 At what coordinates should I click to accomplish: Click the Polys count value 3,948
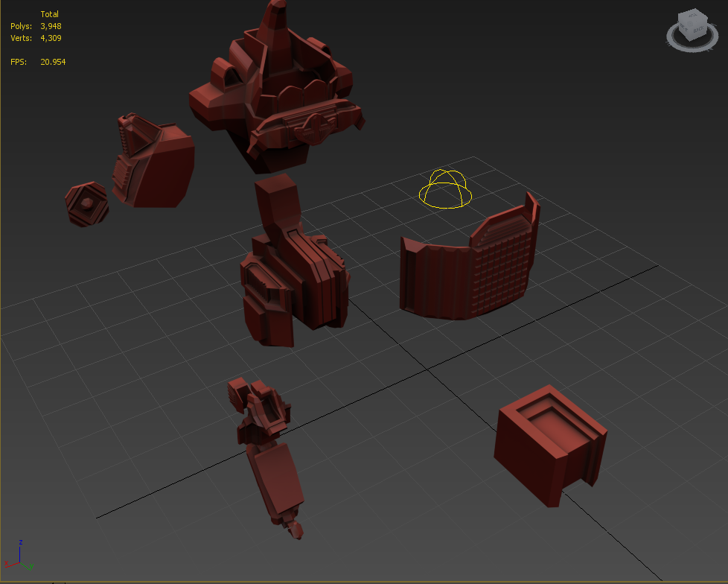click(51, 26)
